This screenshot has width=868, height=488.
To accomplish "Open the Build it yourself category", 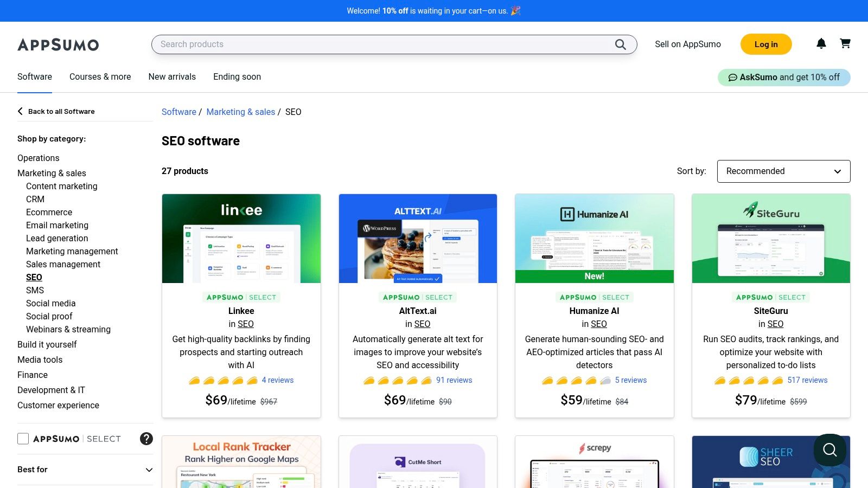I will [47, 345].
